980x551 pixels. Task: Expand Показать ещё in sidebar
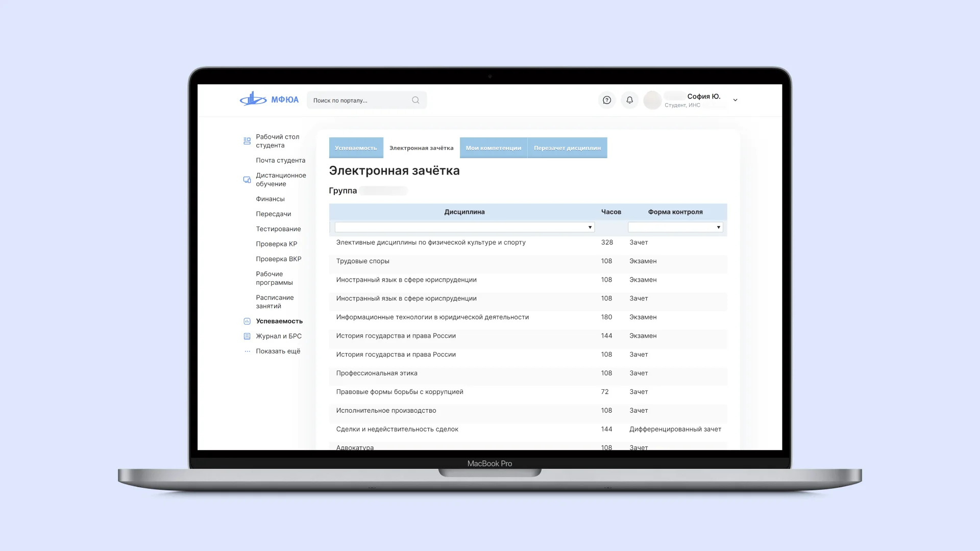click(x=278, y=351)
